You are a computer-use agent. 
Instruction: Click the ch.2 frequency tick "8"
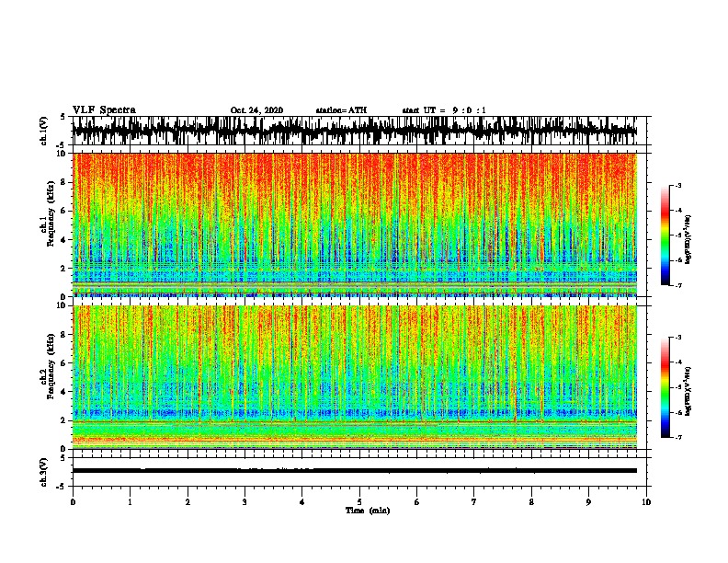click(63, 335)
